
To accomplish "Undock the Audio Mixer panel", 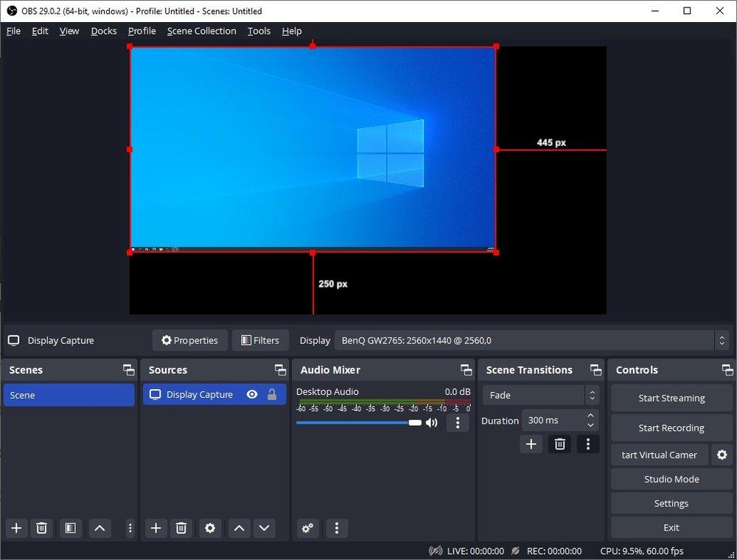I will coord(467,370).
